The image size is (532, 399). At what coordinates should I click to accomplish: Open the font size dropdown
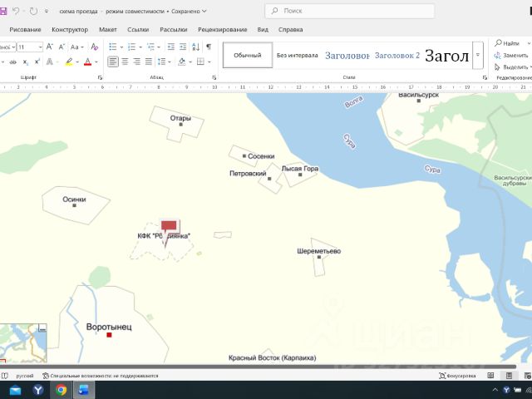coord(41,47)
